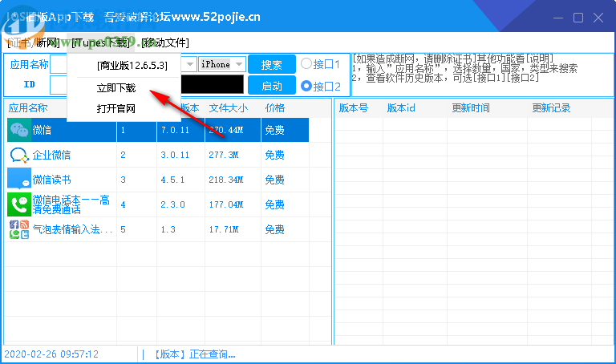Select the 接口1 radio button
This screenshot has width=616, height=364.
coord(306,63)
